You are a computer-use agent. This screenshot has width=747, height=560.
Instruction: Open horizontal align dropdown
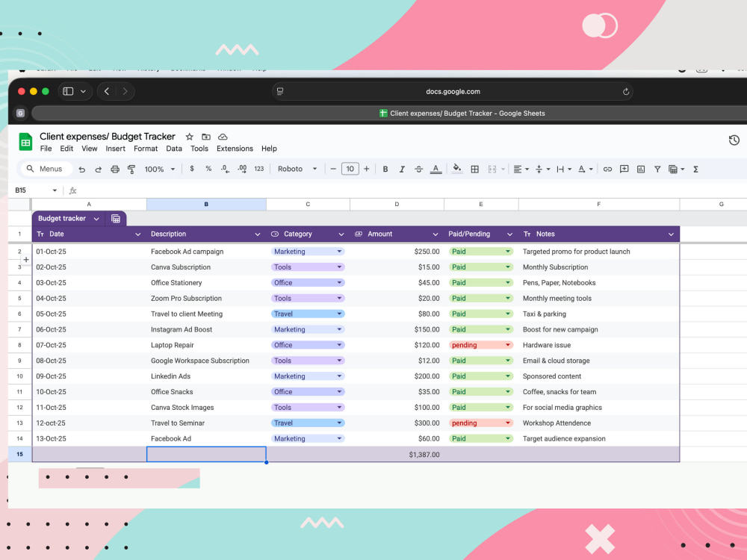pos(521,169)
